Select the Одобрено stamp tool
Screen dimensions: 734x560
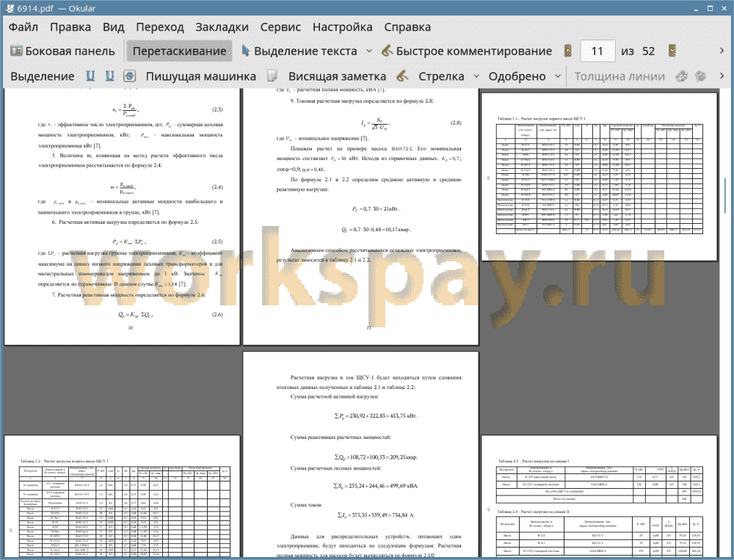pyautogui.click(x=517, y=76)
